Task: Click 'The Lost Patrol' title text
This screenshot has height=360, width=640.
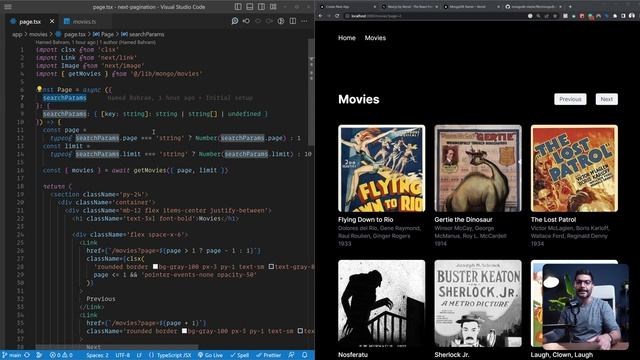Action: click(553, 220)
